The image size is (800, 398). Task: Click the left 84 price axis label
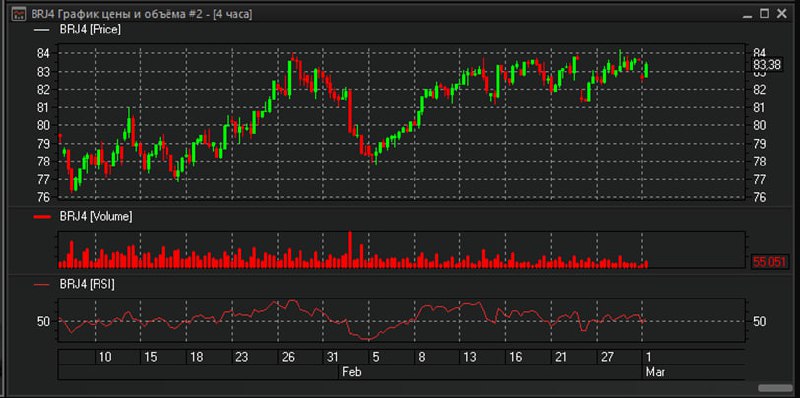(43, 53)
